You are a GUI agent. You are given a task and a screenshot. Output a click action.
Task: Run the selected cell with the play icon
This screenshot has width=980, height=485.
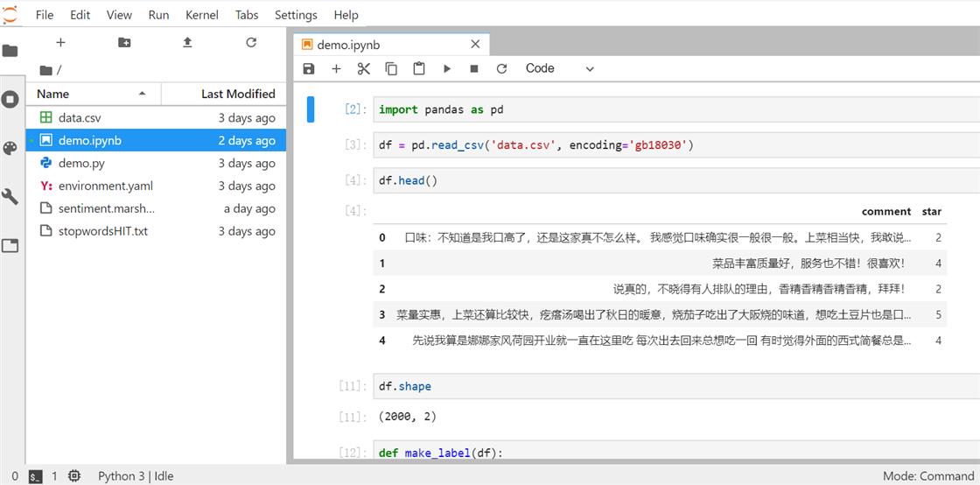(x=447, y=68)
